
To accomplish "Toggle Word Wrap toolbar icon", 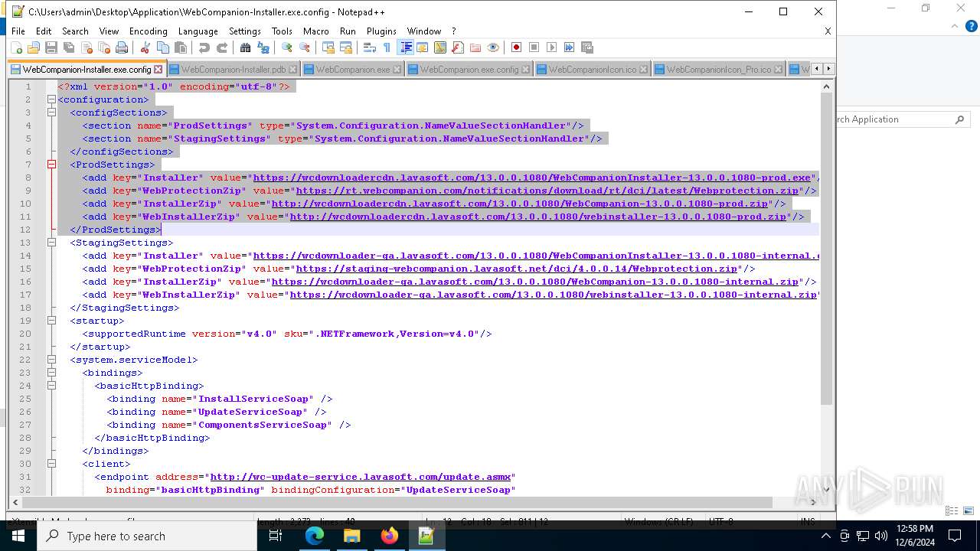I will point(369,47).
